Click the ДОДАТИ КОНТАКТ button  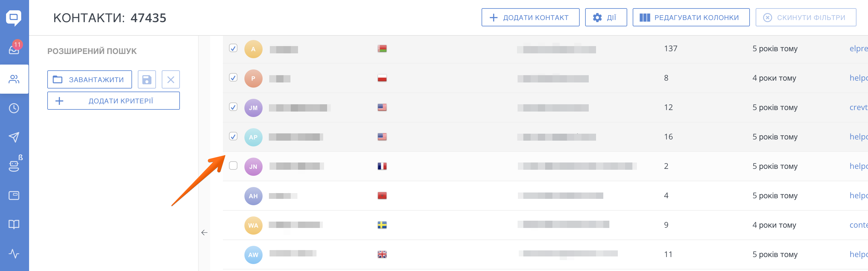pyautogui.click(x=530, y=18)
